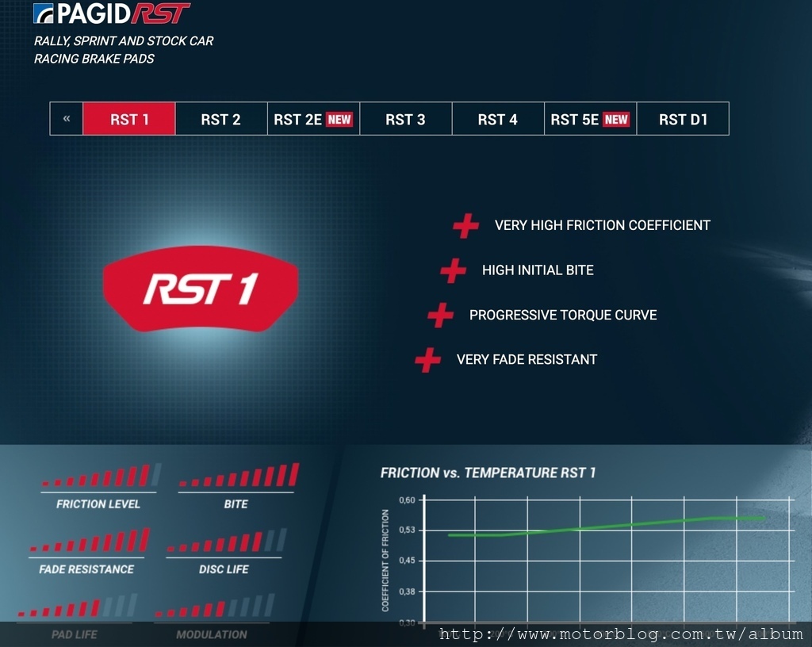
Task: Click the Friction Level bar gauge
Action: tap(101, 475)
